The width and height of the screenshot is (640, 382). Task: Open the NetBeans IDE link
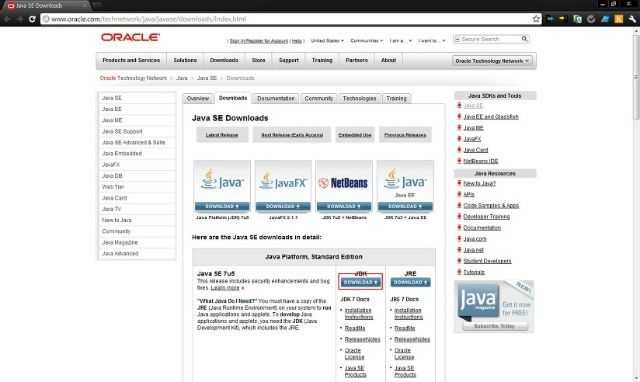(481, 161)
